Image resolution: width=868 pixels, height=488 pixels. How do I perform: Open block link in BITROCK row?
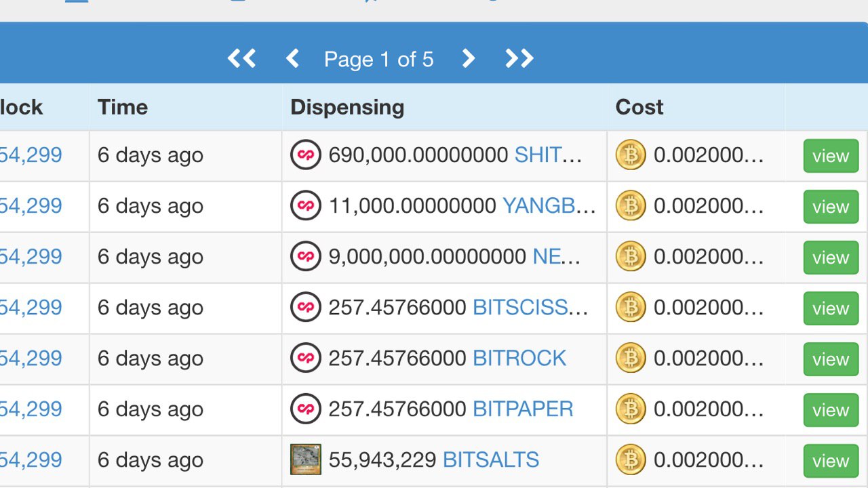tap(31, 359)
